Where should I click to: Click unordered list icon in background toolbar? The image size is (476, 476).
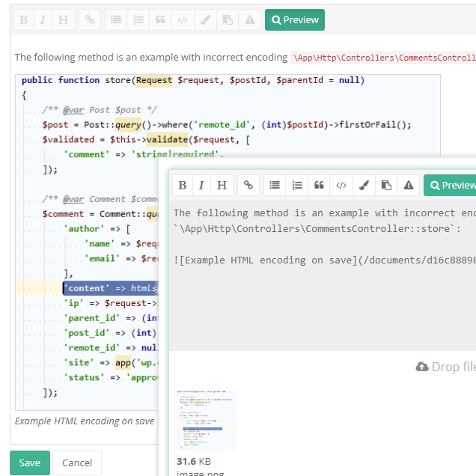click(x=116, y=20)
